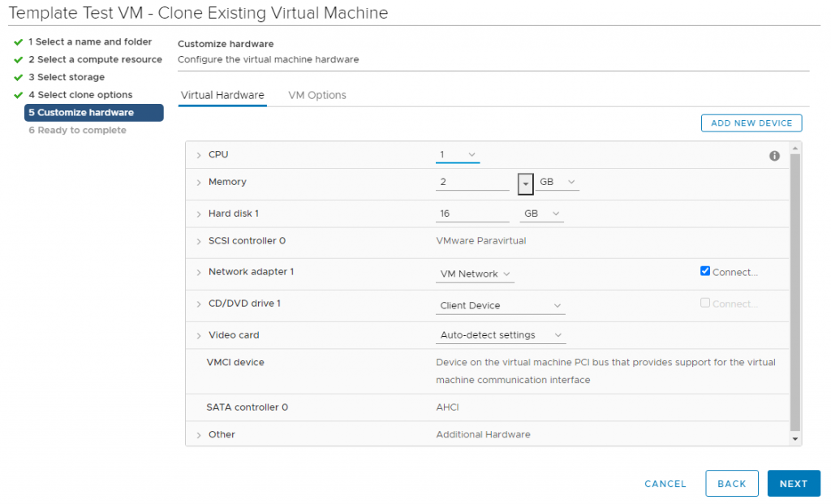Click the ADD NEW DEVICE button
The image size is (831, 504).
pyautogui.click(x=751, y=123)
